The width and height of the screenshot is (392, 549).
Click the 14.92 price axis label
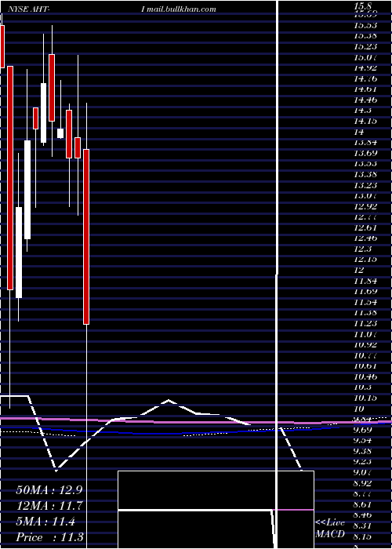tap(365, 68)
